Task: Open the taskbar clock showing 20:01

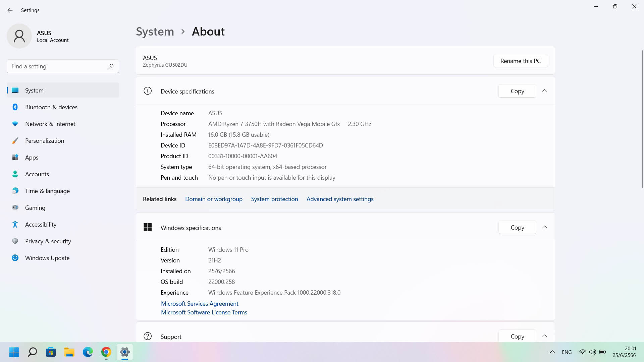Action: (624, 352)
